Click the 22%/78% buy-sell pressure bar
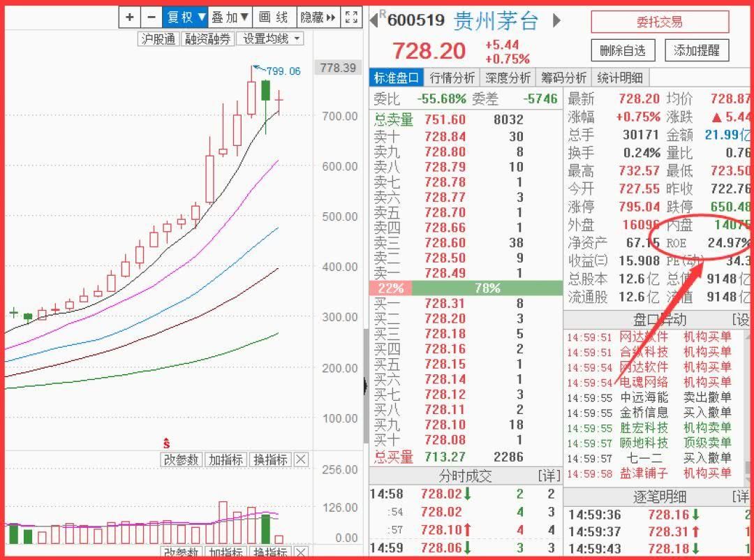 [x=464, y=288]
